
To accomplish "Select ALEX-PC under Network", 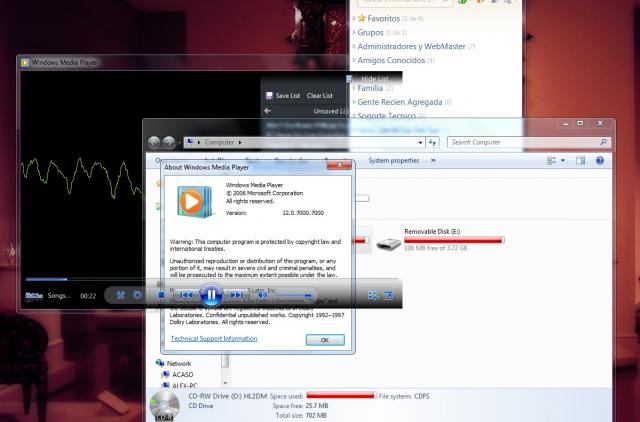I will pyautogui.click(x=185, y=385).
